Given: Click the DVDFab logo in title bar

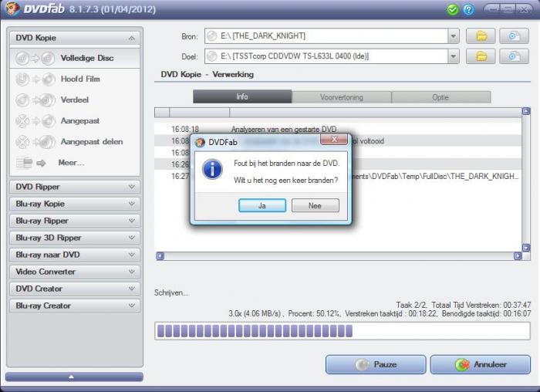Looking at the screenshot, I should 12,8.
